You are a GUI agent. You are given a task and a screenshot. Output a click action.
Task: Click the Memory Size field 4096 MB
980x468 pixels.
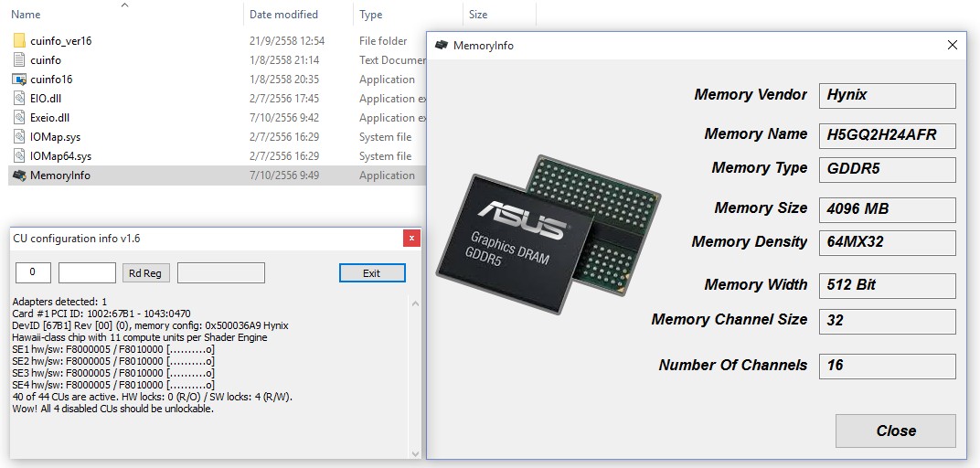coord(888,210)
